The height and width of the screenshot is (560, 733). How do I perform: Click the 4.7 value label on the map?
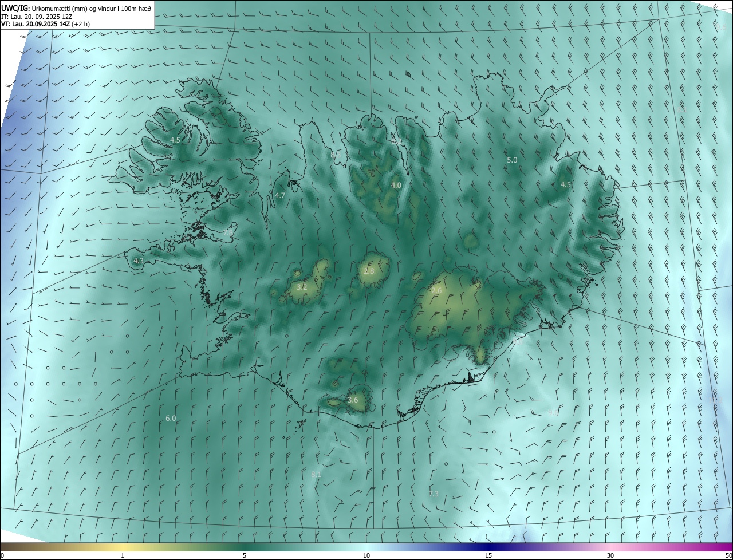[x=280, y=195]
